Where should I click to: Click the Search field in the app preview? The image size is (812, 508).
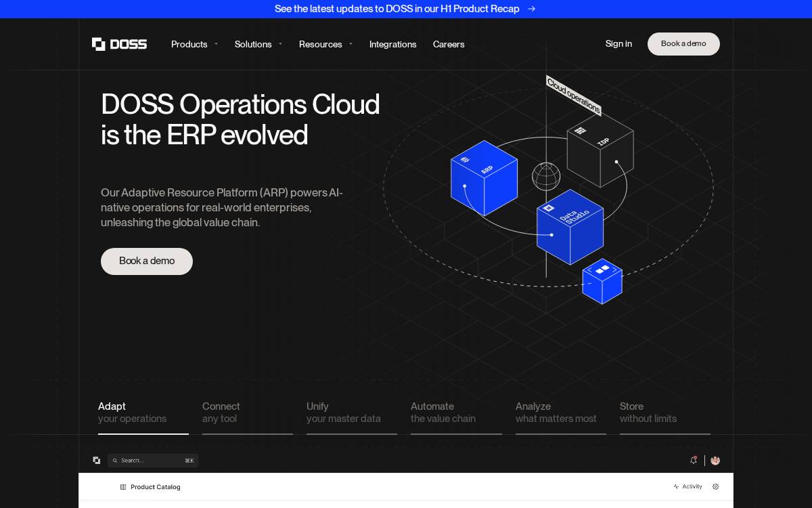point(153,461)
